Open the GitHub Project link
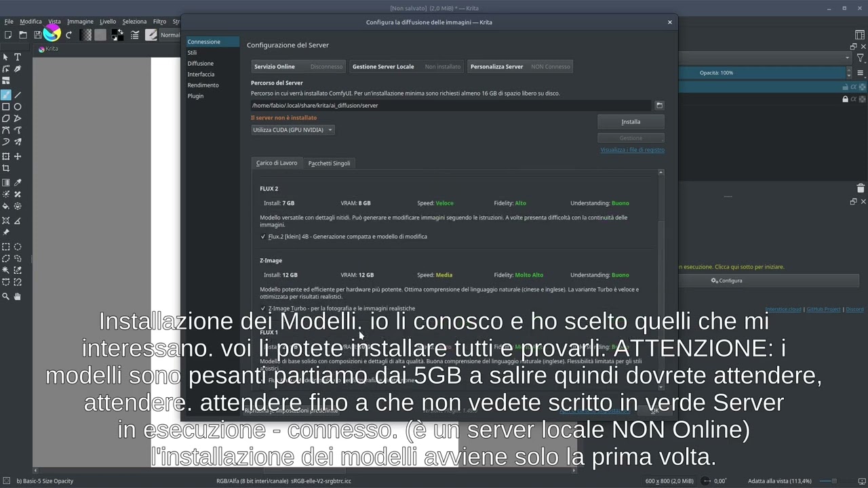The width and height of the screenshot is (868, 488). (x=823, y=309)
